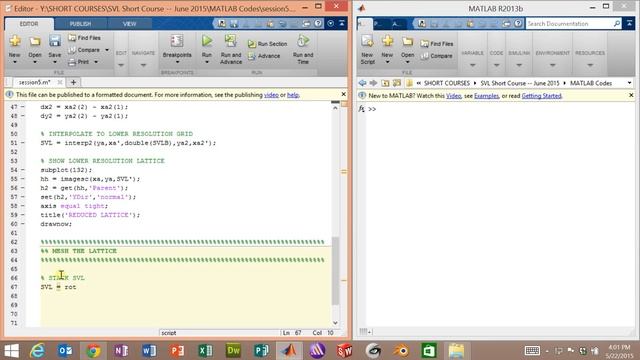640x360 pixels.
Task: Click the Editor vertical scrollbar thumb
Action: click(x=336, y=271)
